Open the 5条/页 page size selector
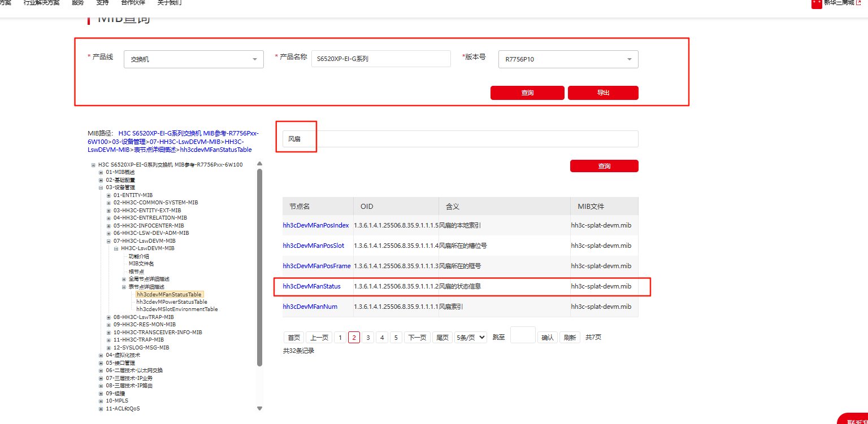Image resolution: width=868 pixels, height=424 pixels. (470, 338)
